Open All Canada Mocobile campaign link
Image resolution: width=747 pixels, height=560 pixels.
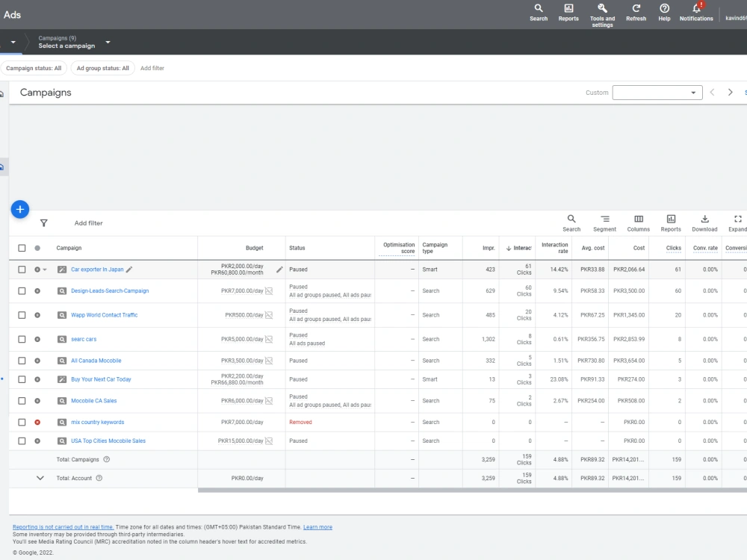(96, 361)
